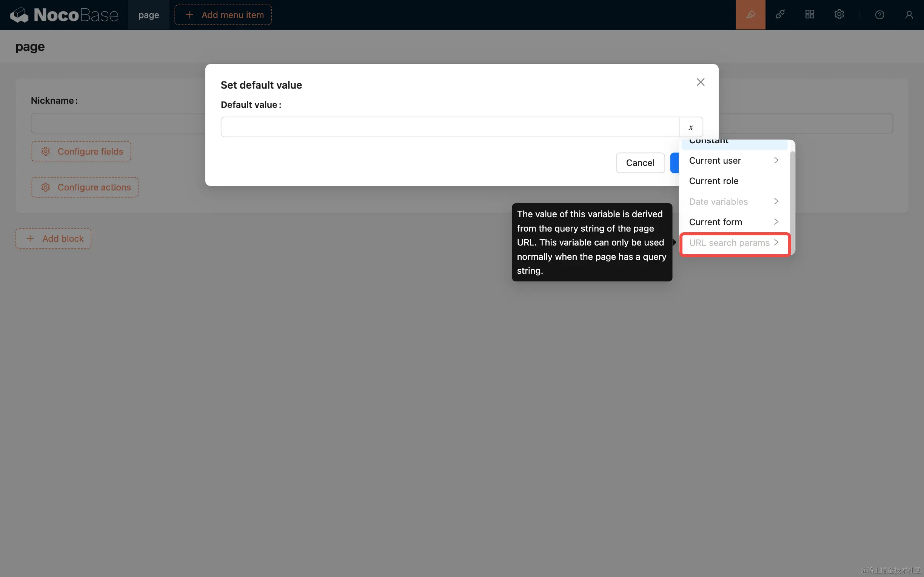This screenshot has width=924, height=577.
Task: Click the variable x button
Action: coord(690,127)
